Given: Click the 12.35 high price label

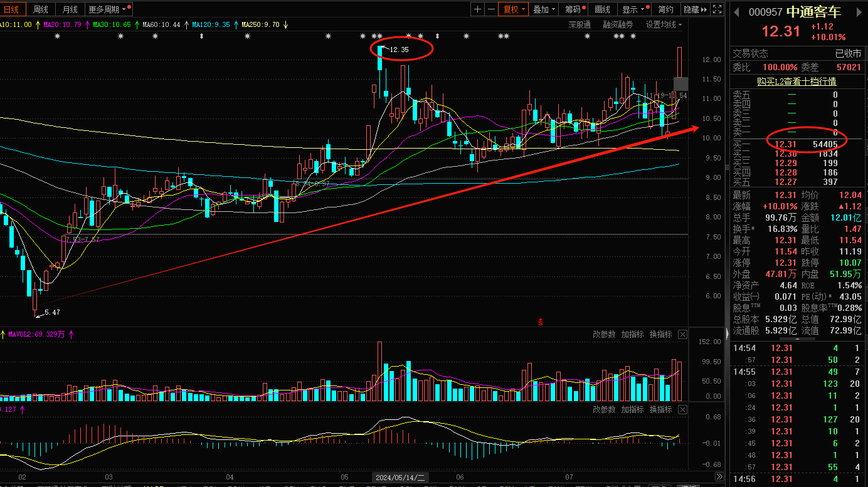Looking at the screenshot, I should point(399,49).
